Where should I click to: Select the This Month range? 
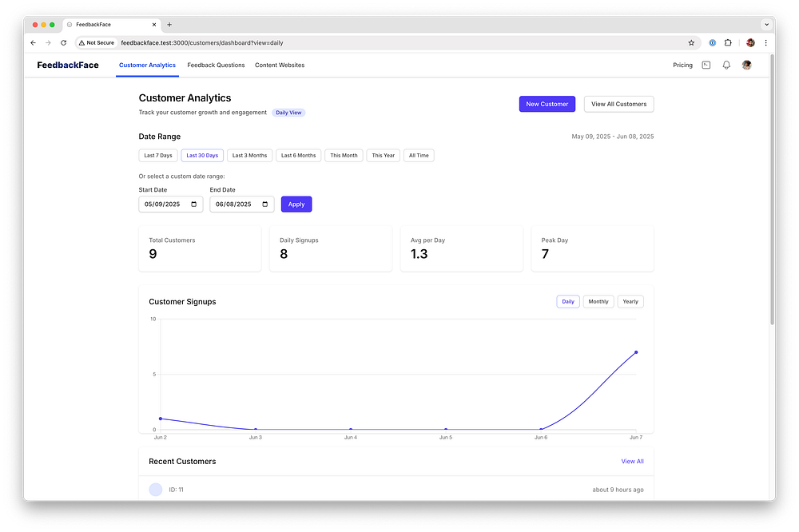click(x=344, y=156)
